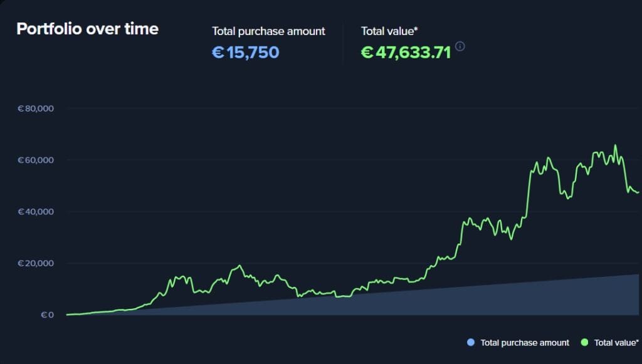
Task: Click the €60,000 y-axis label
Action: pyautogui.click(x=36, y=160)
